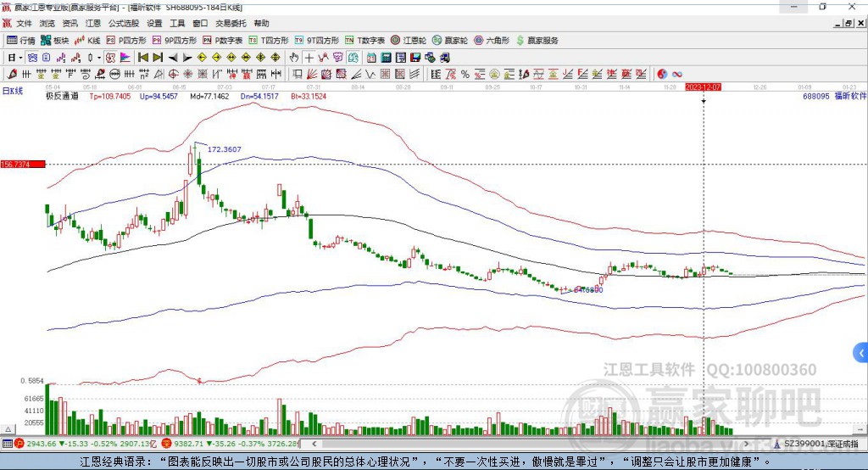Viewport: 868px width, 470px height.
Task: Click the 688095 stock code
Action: [816, 96]
